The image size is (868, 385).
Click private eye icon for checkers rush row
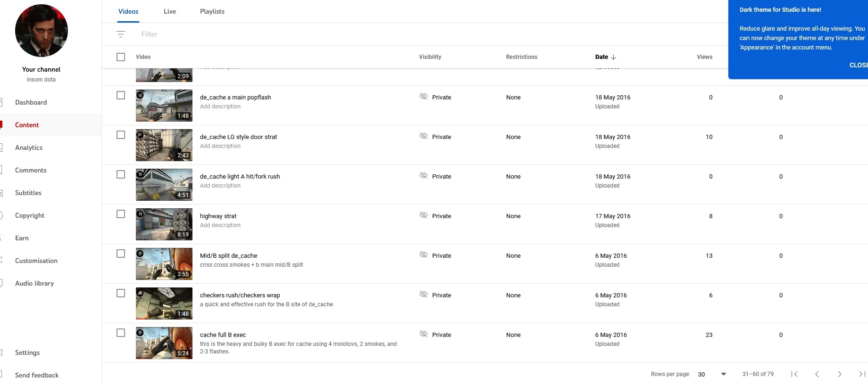point(424,295)
